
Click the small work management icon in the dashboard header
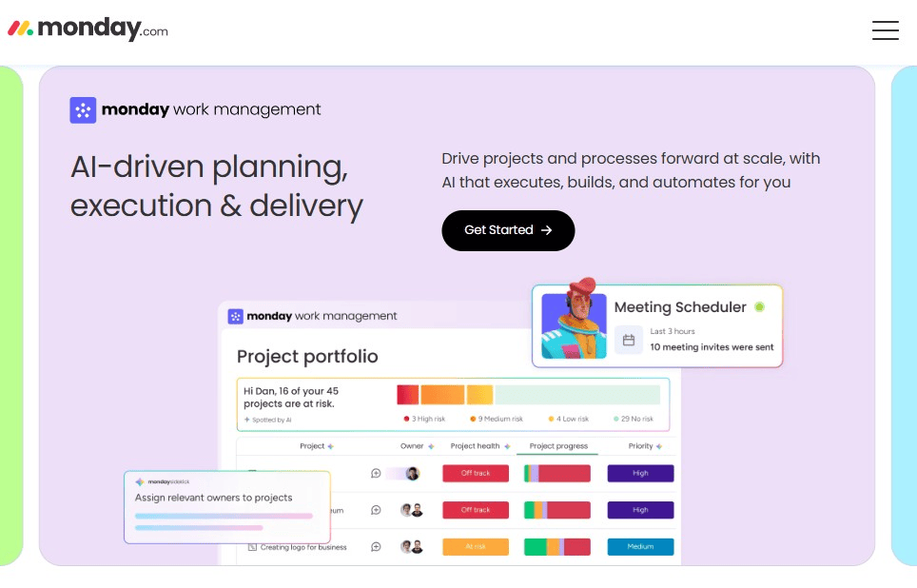[235, 317]
